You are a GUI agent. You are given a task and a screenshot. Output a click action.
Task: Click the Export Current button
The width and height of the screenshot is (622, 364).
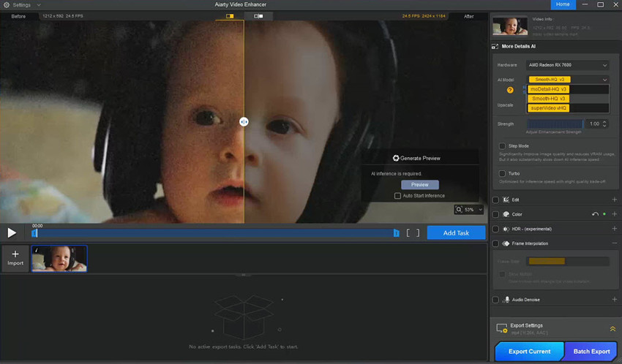click(529, 352)
